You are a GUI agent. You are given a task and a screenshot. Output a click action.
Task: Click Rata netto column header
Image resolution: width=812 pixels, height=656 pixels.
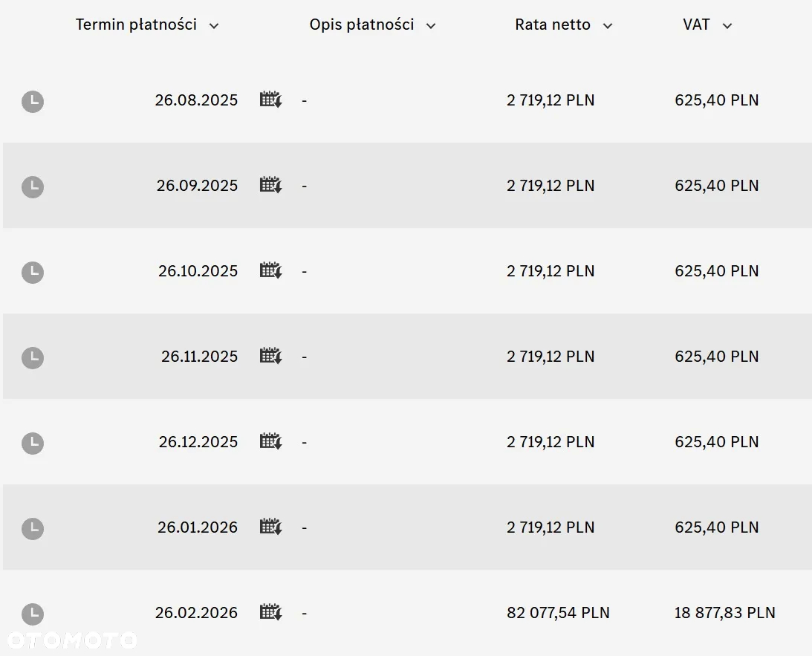(x=553, y=25)
